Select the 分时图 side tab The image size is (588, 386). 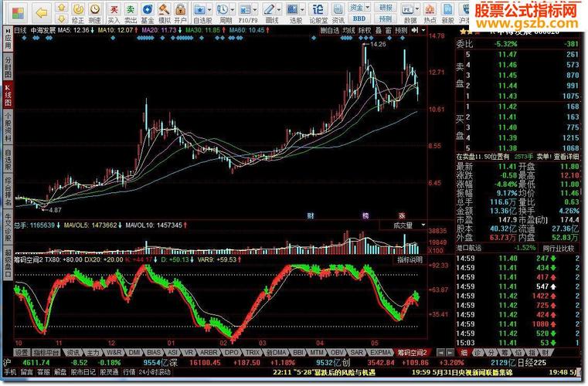coord(8,67)
